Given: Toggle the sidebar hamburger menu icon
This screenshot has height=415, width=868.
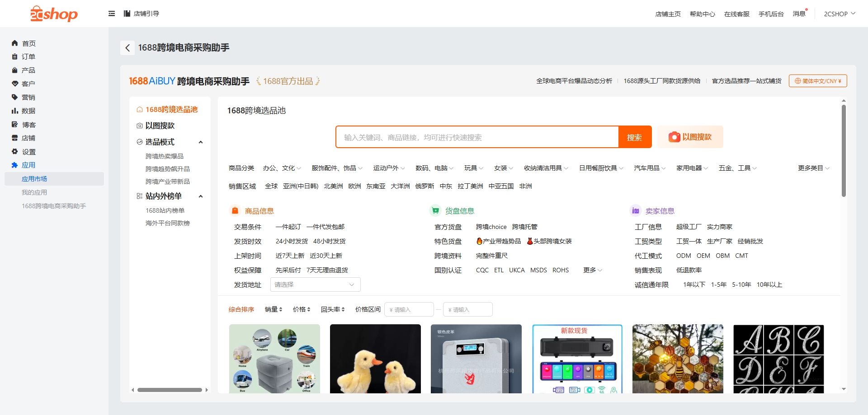Looking at the screenshot, I should pos(112,14).
